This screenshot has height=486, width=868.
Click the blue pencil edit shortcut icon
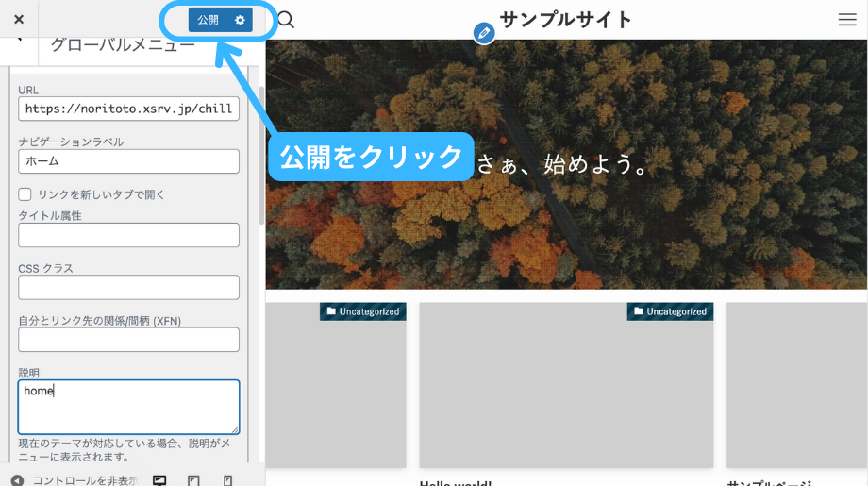click(484, 33)
